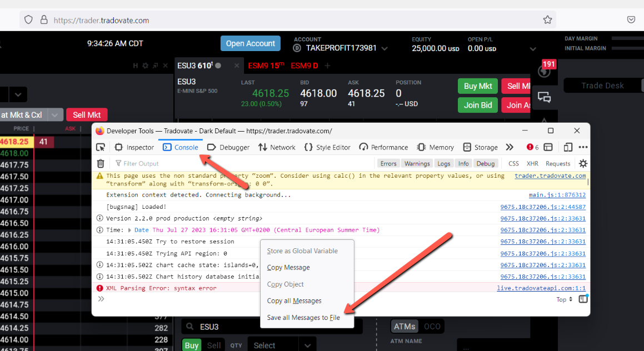Toggle XHR messages filter
Screen dimensions: 644x351
coord(532,163)
